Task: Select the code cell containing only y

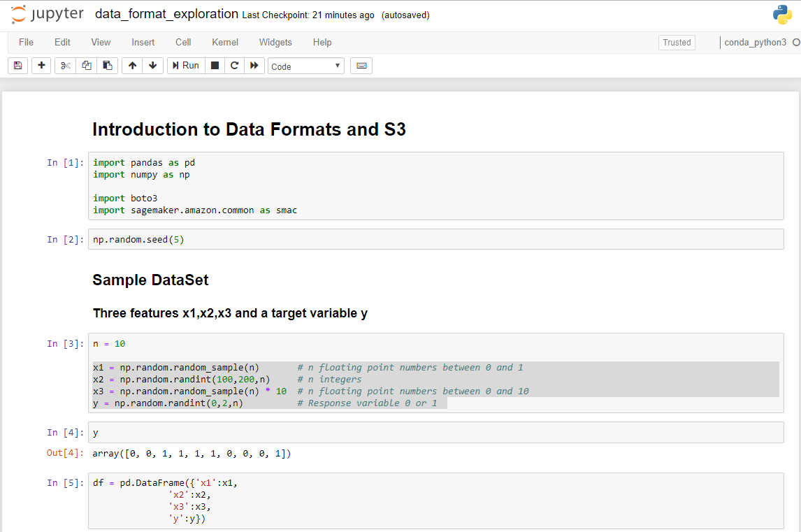Action: click(435, 432)
